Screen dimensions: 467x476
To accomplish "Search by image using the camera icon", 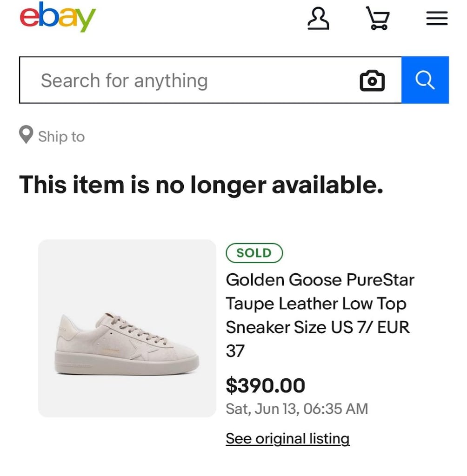I will coord(372,80).
